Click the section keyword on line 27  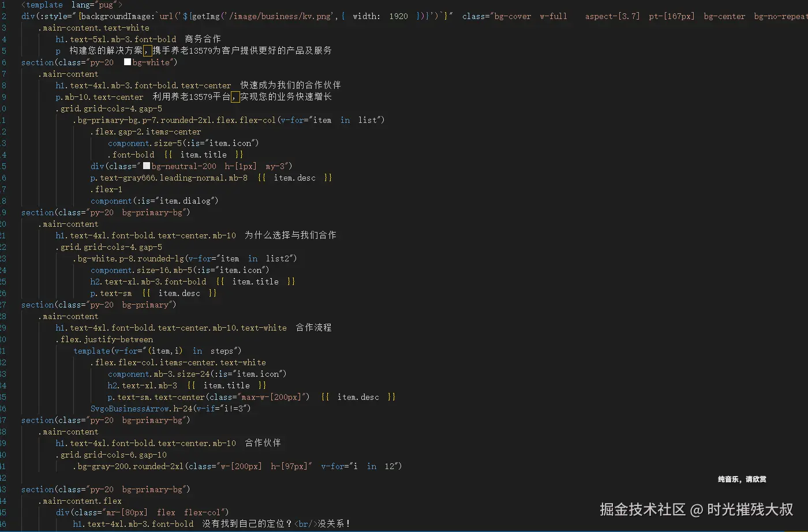37,304
